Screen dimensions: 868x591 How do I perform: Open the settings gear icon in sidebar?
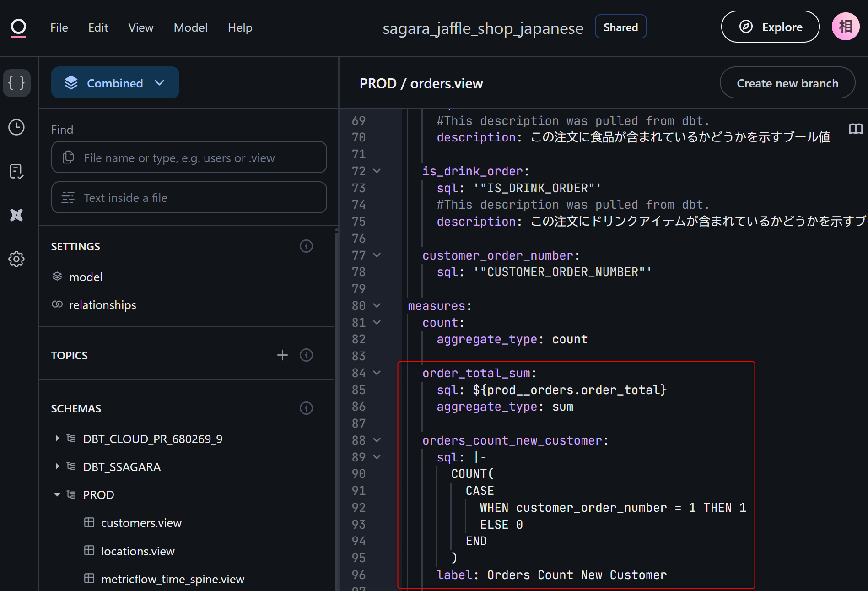(x=17, y=259)
